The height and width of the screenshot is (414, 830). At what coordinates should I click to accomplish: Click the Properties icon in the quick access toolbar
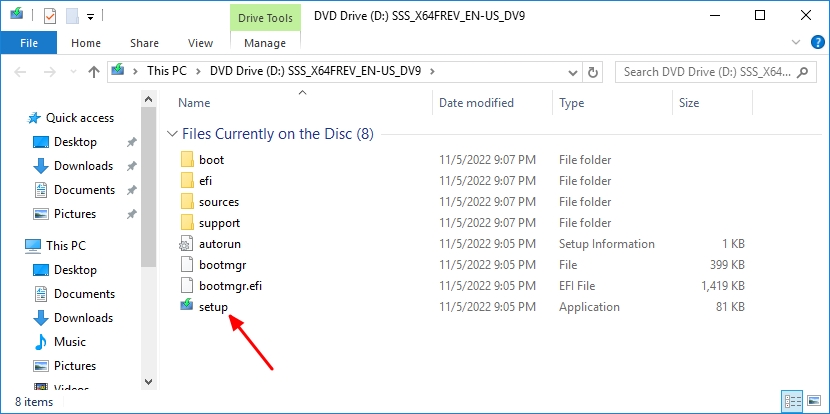click(50, 16)
